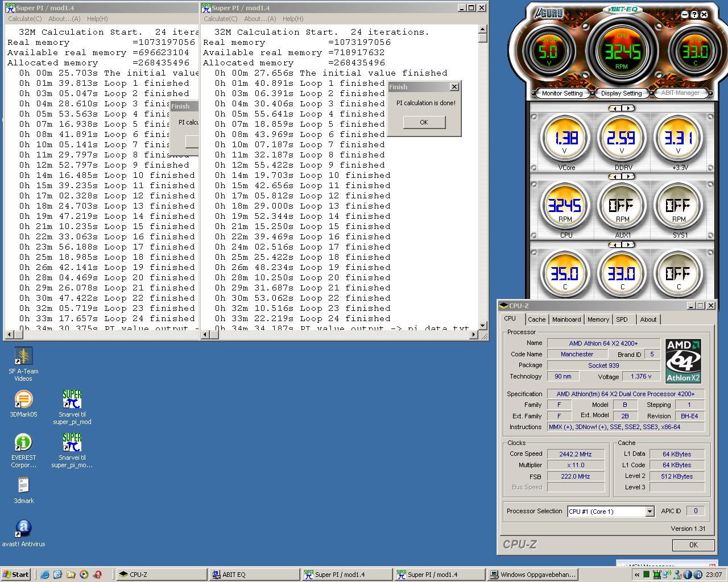This screenshot has height=582, width=728.
Task: Expand hidden system tray icons
Action: pos(636,575)
